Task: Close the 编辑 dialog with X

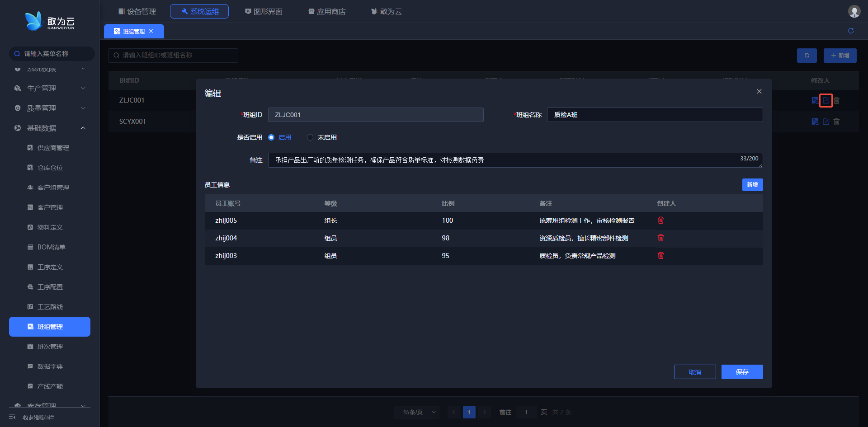Action: pyautogui.click(x=759, y=91)
